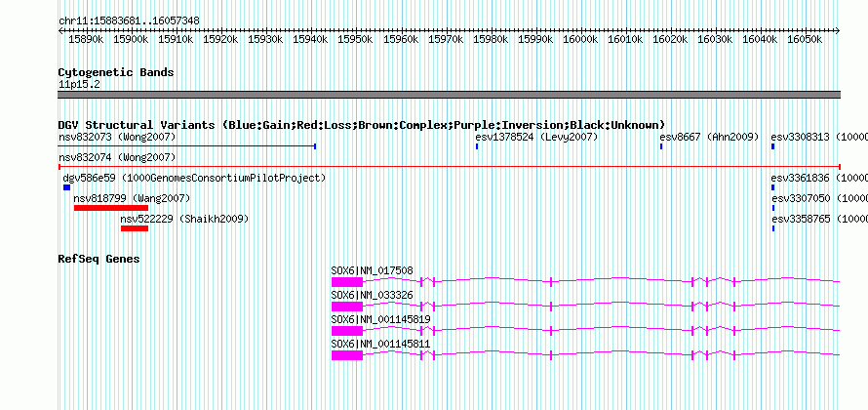The width and height of the screenshot is (868, 410).
Task: Click the nsv832074 (Wong2007) variant label
Action: [x=117, y=157]
